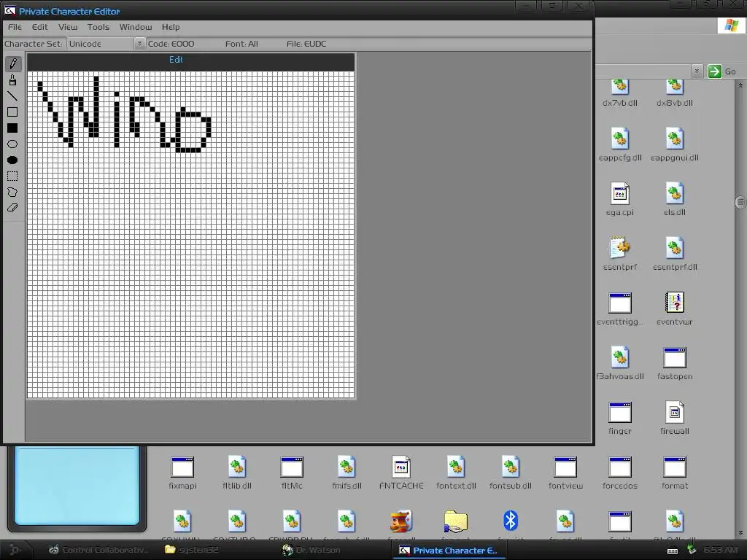Click the blue preview pane in Explorer

(x=77, y=485)
